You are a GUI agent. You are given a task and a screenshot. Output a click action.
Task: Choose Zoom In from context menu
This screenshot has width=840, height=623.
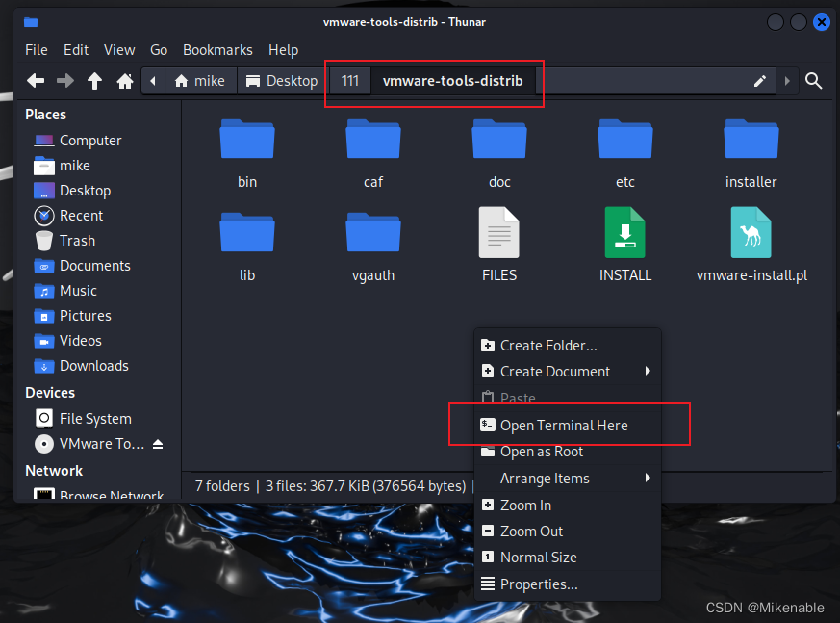tap(568, 506)
